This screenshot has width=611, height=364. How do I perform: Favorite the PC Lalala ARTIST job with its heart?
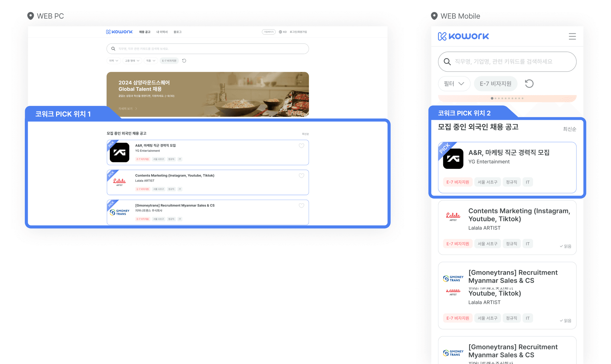[301, 175]
